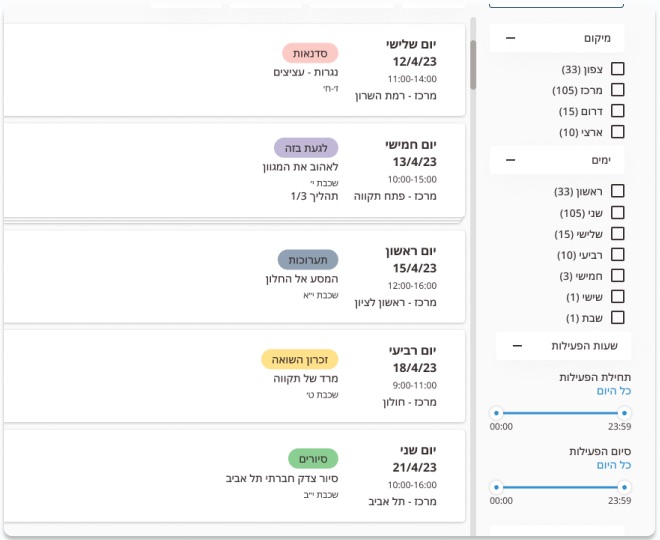Click the 23:59 handle of סיום הפעילות slider
Screen dimensions: 660x540
pyautogui.click(x=625, y=487)
